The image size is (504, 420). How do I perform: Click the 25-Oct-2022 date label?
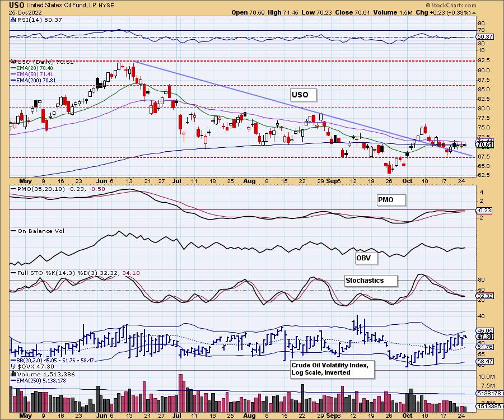click(x=25, y=13)
